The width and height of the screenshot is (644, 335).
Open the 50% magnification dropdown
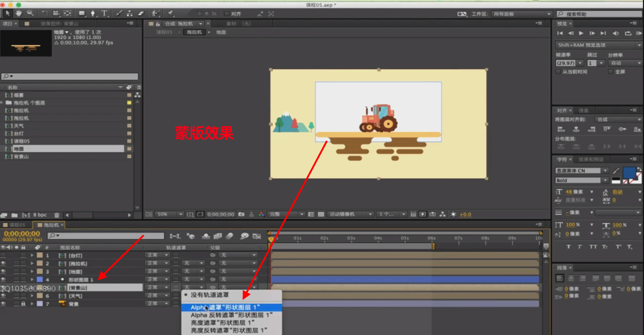(169, 214)
